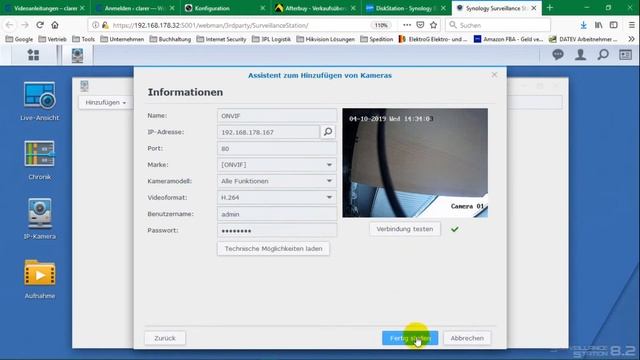This screenshot has height=360, width=640.
Task: Switch to the Konfiguration tab
Action: pos(224,8)
